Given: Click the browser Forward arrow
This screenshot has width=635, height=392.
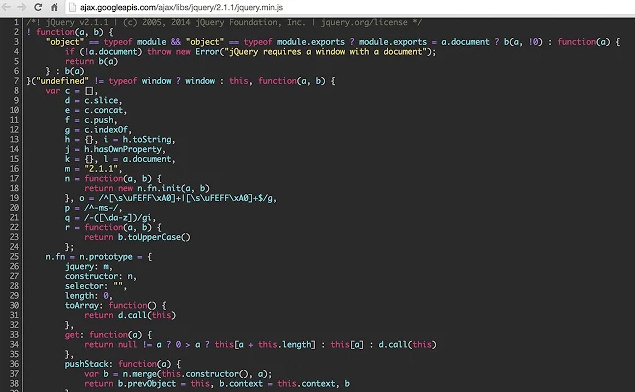Looking at the screenshot, I should pyautogui.click(x=21, y=7).
